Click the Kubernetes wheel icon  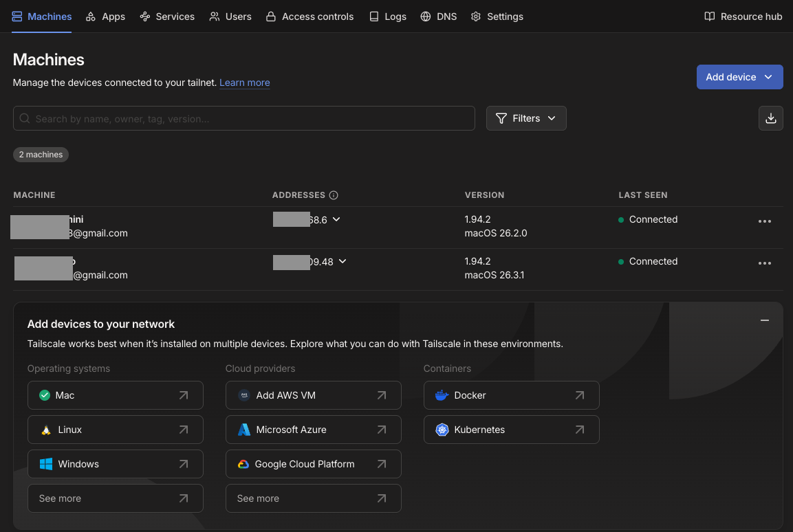click(442, 430)
